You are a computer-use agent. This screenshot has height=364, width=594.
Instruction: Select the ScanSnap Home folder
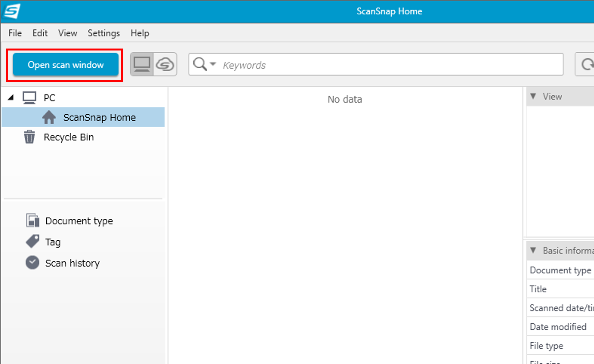point(83,117)
